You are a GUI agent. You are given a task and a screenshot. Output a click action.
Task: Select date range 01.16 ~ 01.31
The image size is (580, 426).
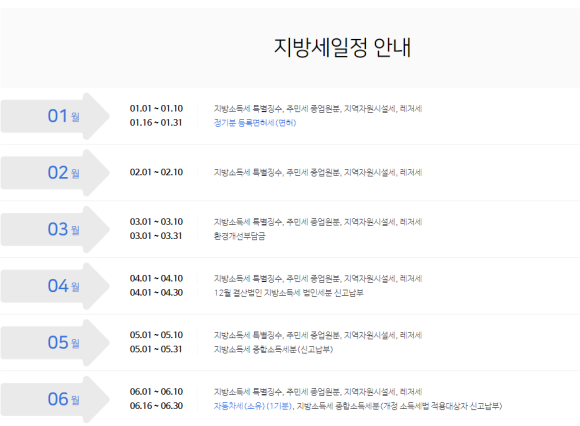[156, 123]
